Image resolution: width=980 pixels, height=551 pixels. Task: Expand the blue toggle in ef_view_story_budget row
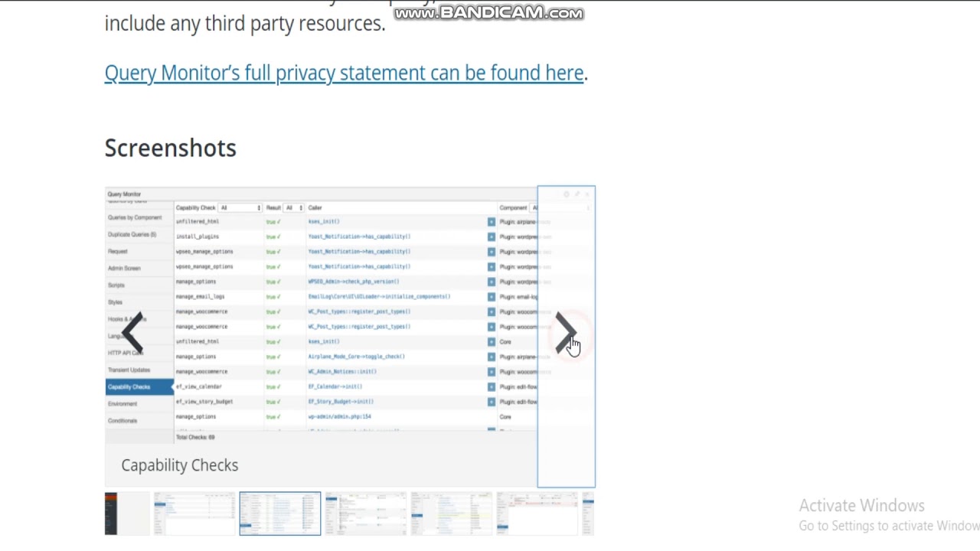coord(492,402)
